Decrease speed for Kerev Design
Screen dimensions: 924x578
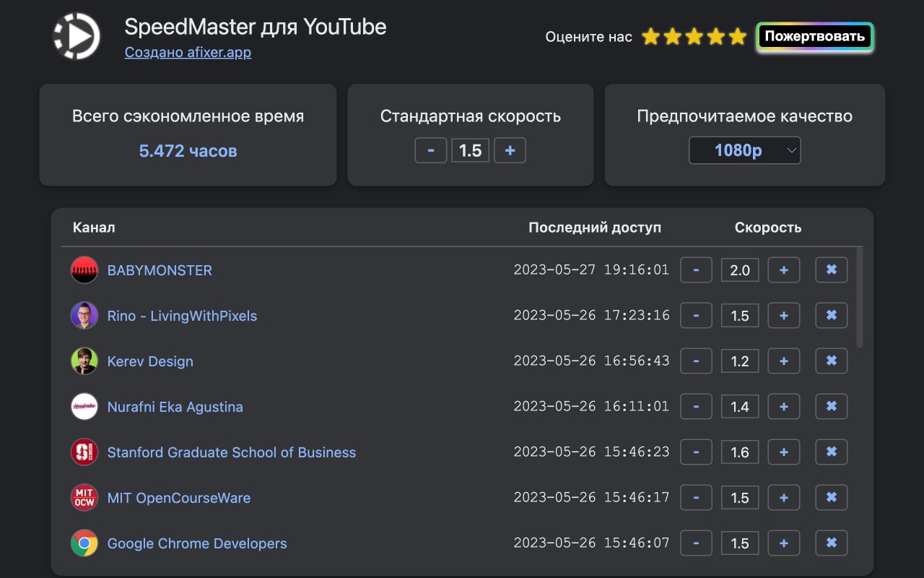coord(696,361)
